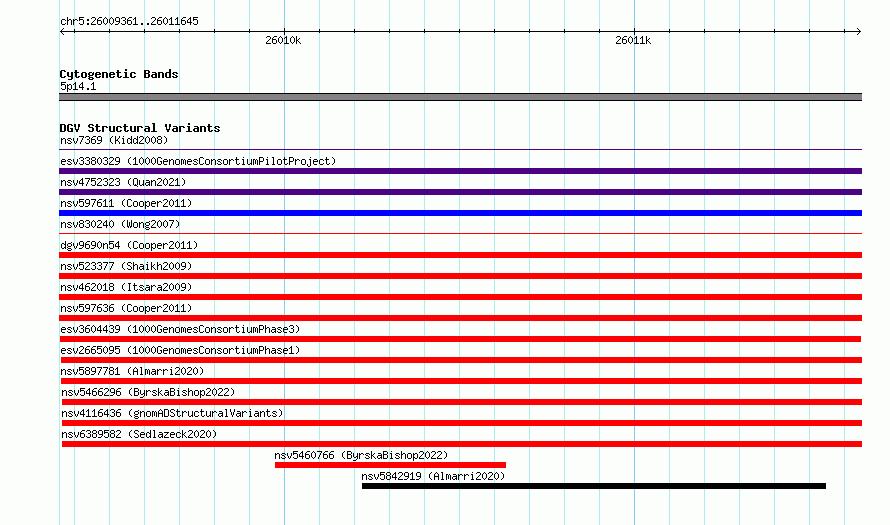Select the nsv4116436 red variant bar
This screenshot has width=890, height=525.
click(461, 423)
